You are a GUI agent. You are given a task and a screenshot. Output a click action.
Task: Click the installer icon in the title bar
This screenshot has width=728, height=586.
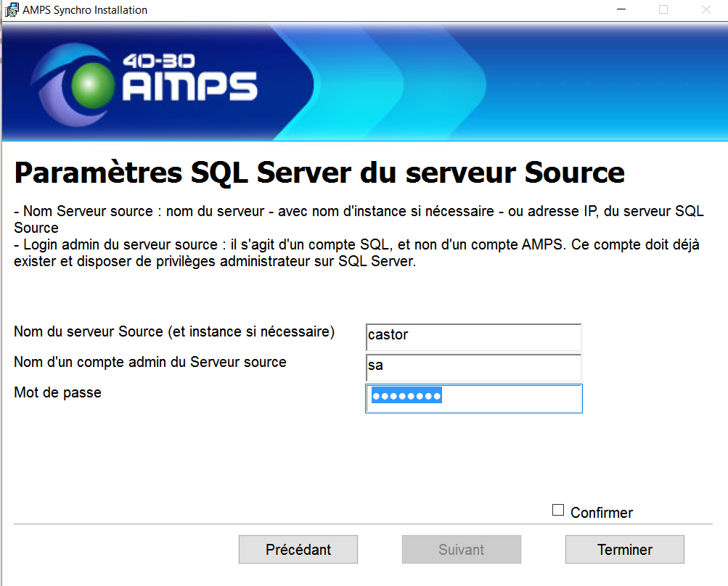click(11, 10)
